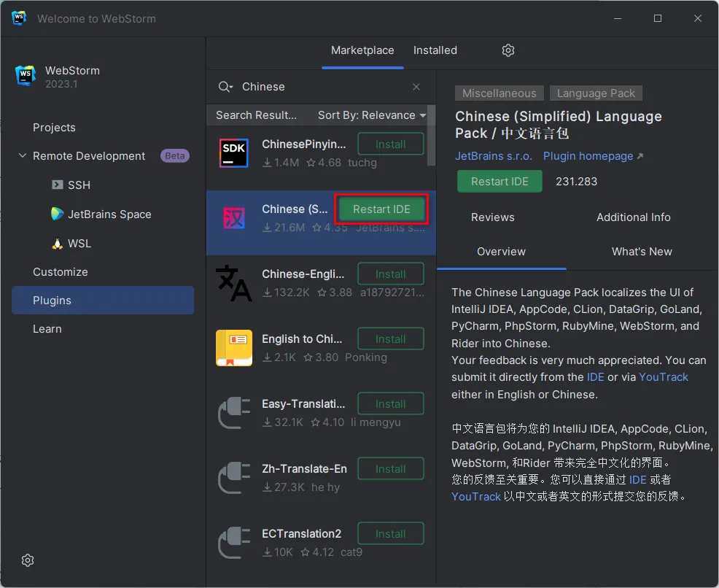Open the Additional Info tab

click(633, 217)
